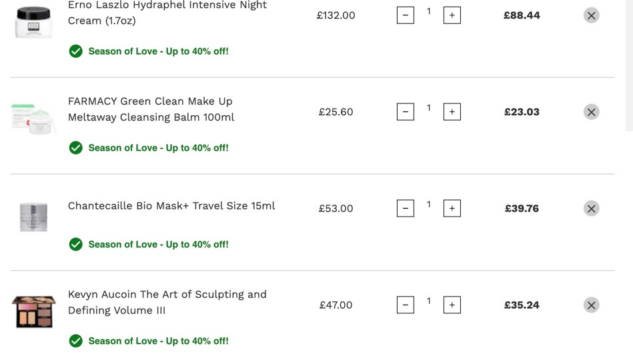Screen dimensions: 633x364
Task: Increase quantity of FARMACY Cleansing Balm
Action: pyautogui.click(x=452, y=112)
